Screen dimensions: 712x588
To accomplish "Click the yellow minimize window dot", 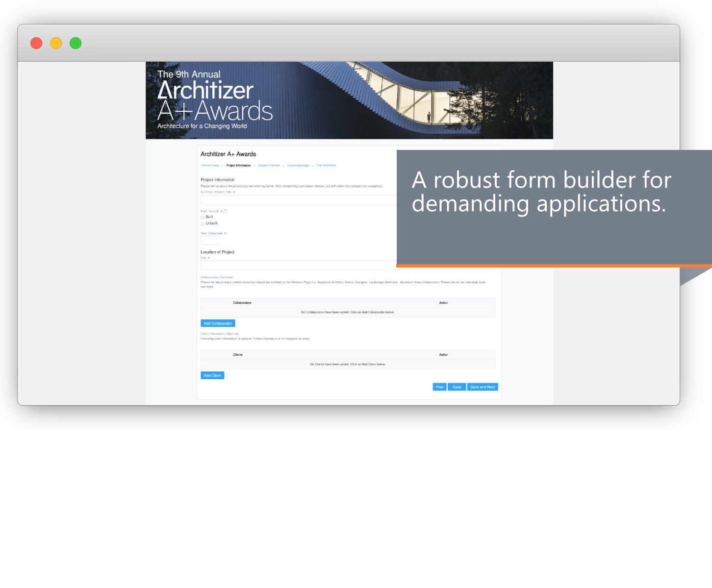I will point(56,43).
